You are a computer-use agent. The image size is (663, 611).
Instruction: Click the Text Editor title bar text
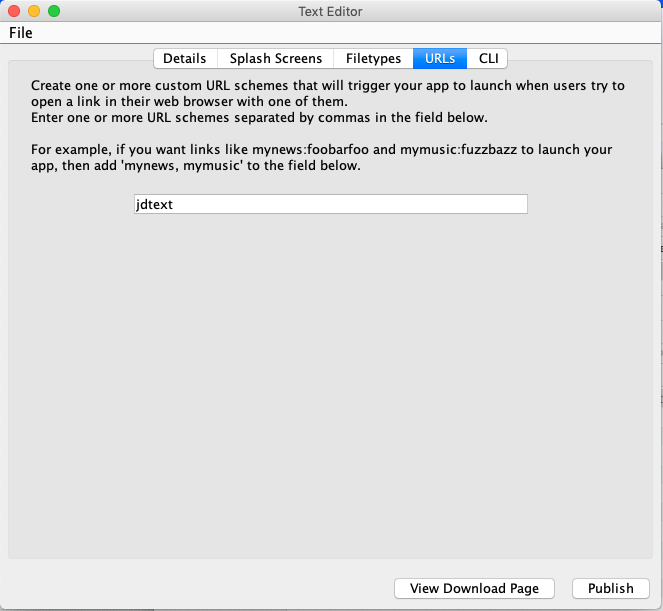(330, 12)
